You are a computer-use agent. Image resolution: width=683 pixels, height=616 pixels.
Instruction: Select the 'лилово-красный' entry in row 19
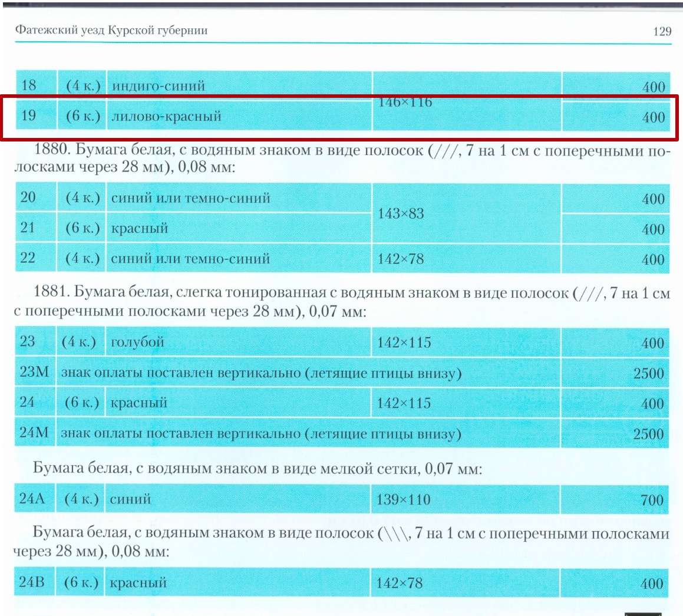(167, 117)
